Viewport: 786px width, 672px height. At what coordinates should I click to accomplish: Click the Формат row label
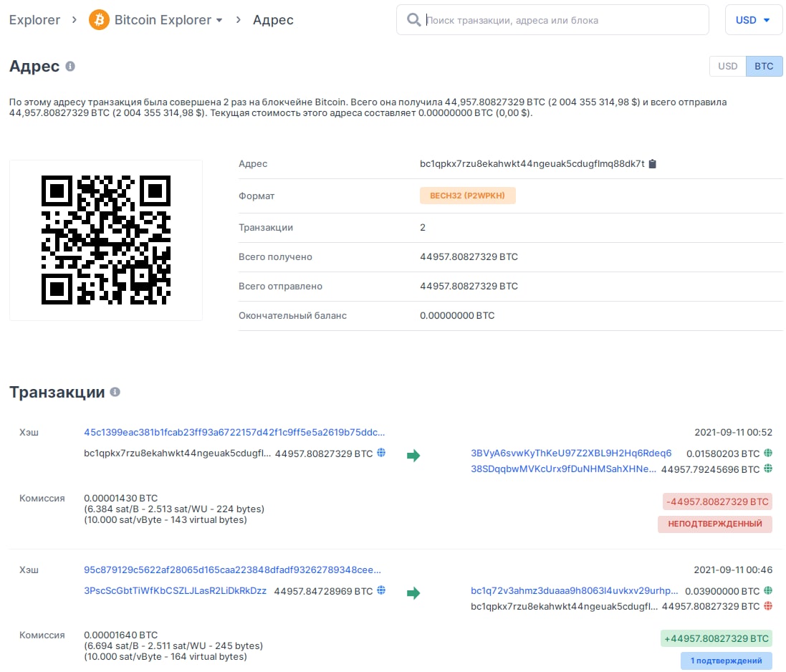coord(257,196)
